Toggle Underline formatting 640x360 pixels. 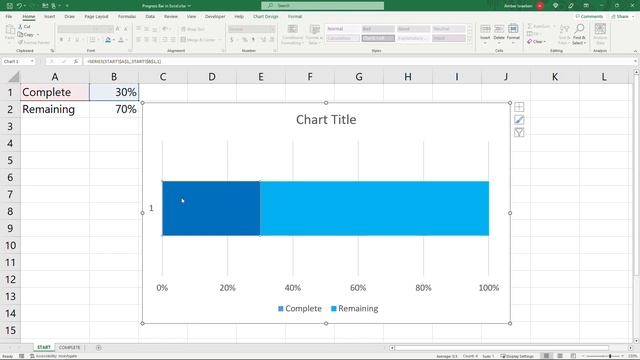pyautogui.click(x=77, y=40)
